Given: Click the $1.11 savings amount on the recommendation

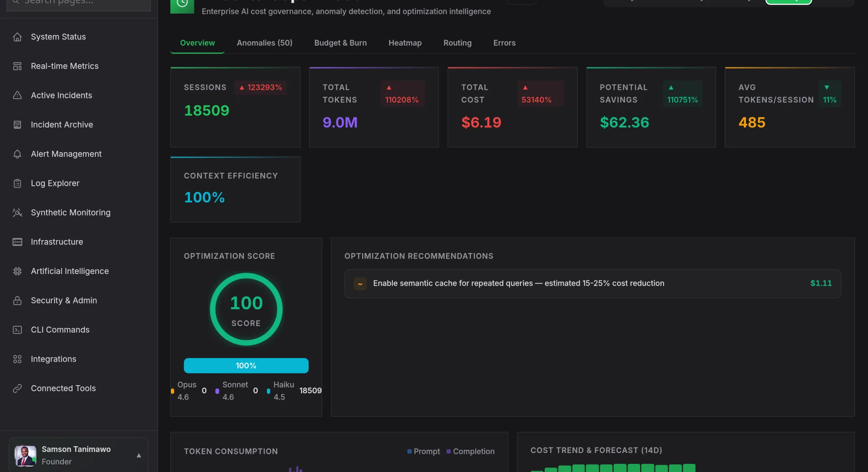Looking at the screenshot, I should 821,283.
